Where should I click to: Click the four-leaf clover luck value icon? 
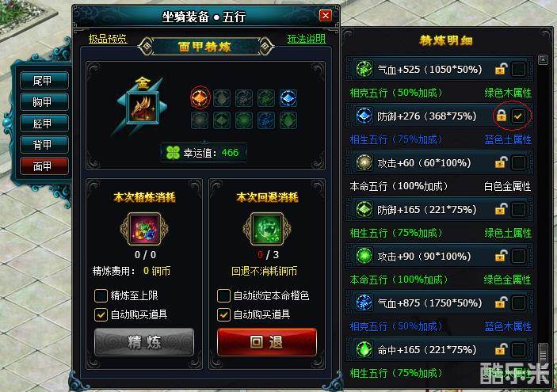tap(173, 153)
